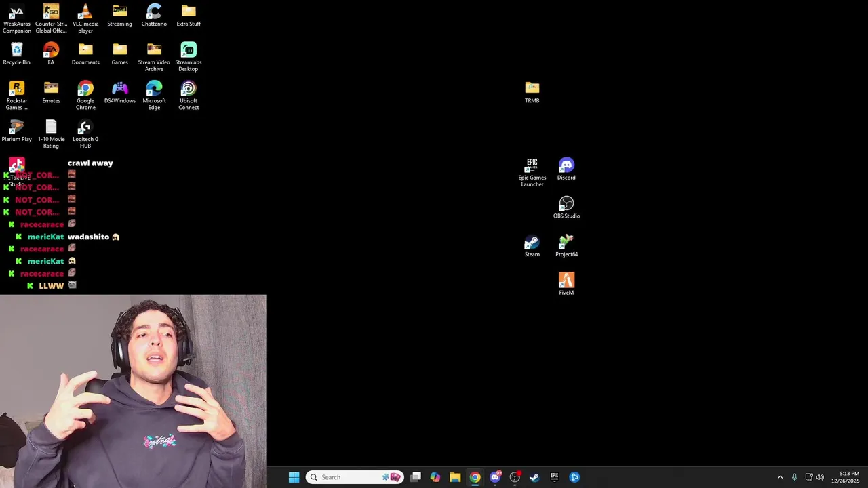Open 1-10 Movie Rating file
This screenshot has width=868, height=488.
click(51, 135)
